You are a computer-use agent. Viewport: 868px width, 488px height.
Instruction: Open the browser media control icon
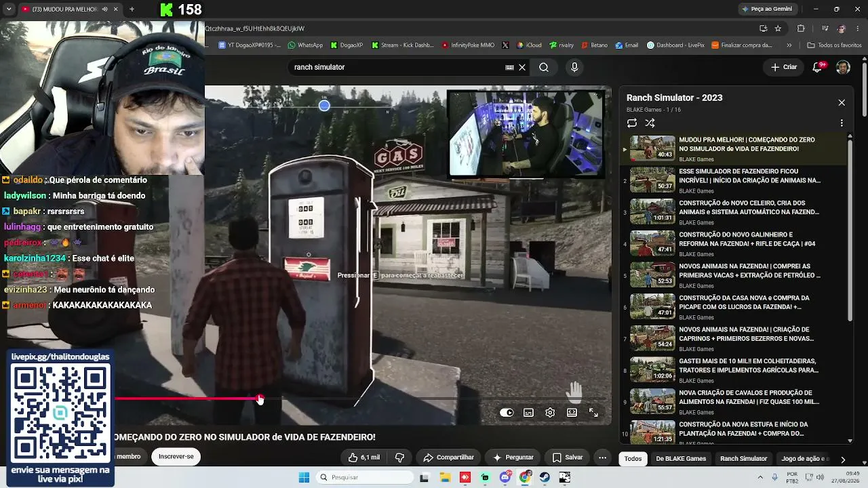pyautogui.click(x=825, y=28)
